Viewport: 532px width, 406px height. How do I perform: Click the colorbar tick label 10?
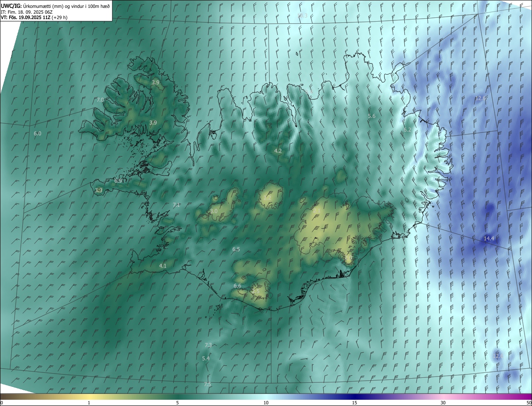266,403
